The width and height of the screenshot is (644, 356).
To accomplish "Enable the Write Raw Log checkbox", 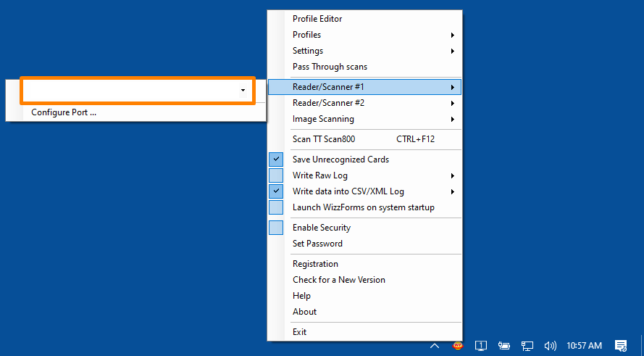I will coord(276,175).
